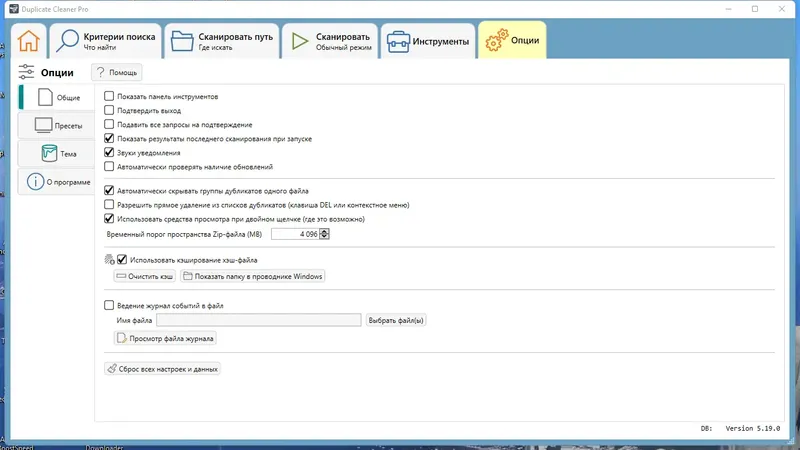Switch to the Сканировать путь tab
Image resolution: width=800 pixels, height=450 pixels.
point(222,41)
